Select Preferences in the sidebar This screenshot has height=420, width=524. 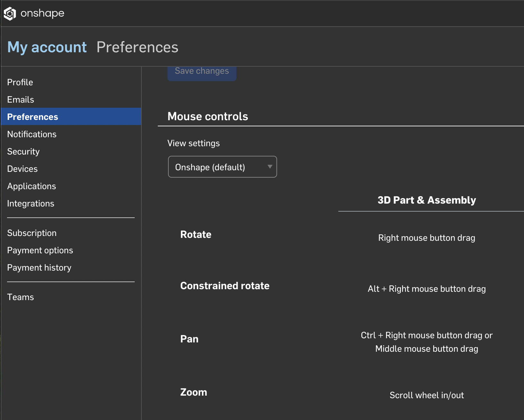point(33,117)
